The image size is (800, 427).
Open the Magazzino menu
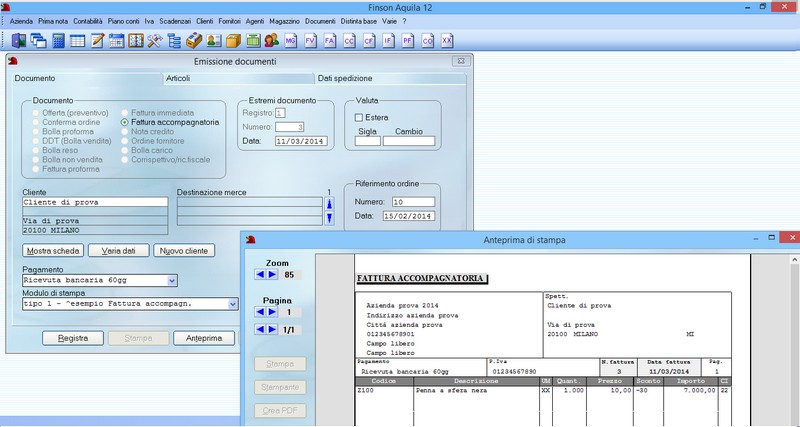[x=284, y=21]
